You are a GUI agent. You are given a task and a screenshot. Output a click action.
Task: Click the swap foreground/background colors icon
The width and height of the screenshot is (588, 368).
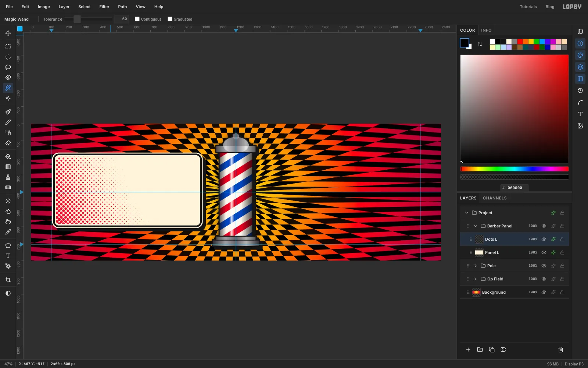(x=480, y=44)
